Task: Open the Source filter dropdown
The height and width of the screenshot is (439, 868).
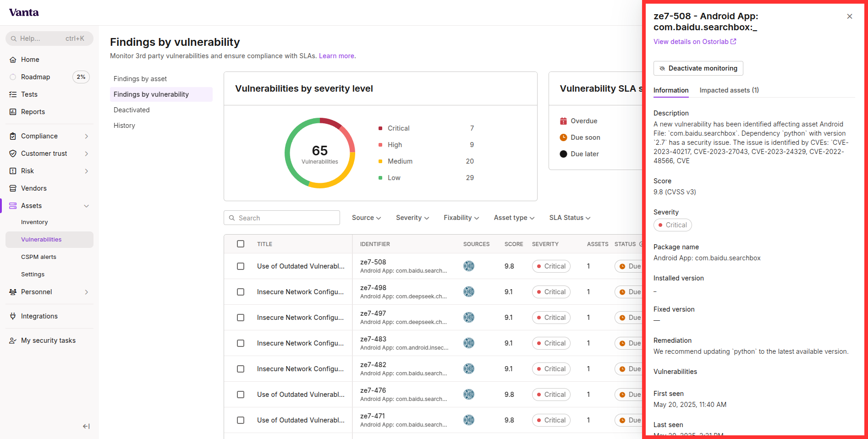Action: coord(367,218)
